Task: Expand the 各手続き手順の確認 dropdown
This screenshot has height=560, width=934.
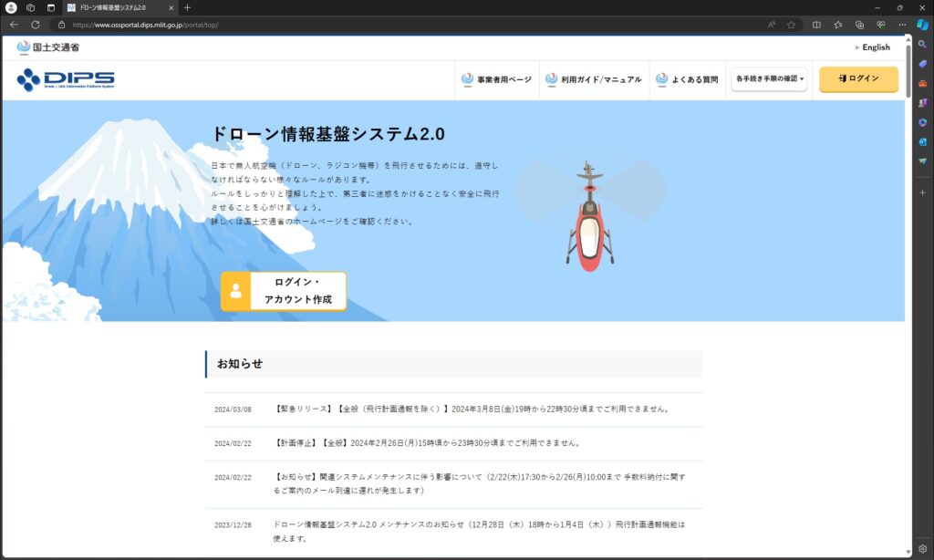Action: click(x=769, y=79)
